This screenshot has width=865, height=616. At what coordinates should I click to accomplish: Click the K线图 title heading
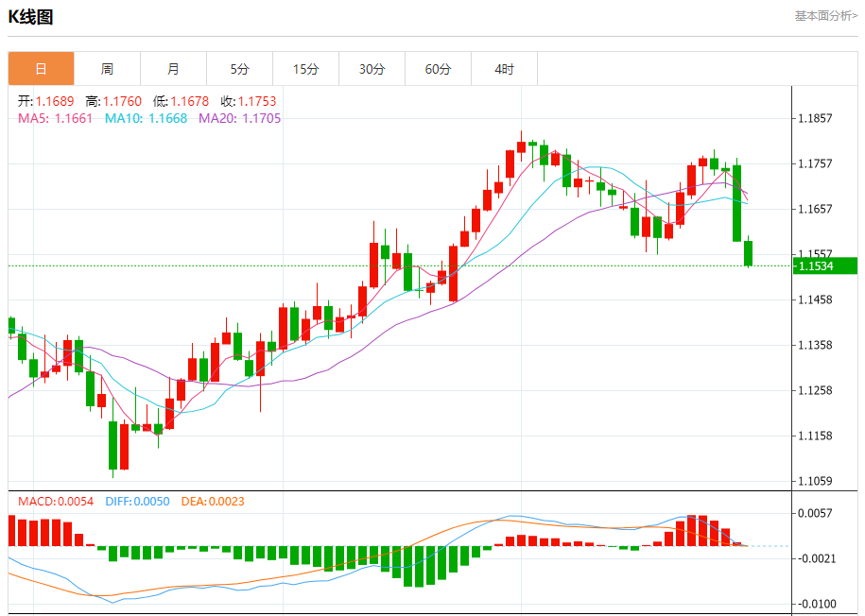(x=30, y=17)
